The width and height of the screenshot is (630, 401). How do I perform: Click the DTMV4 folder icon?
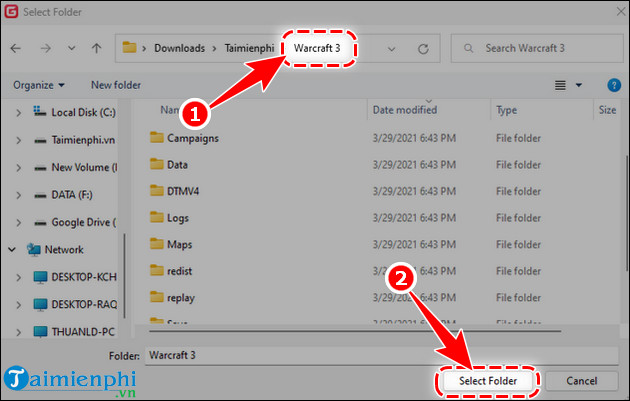point(157,190)
